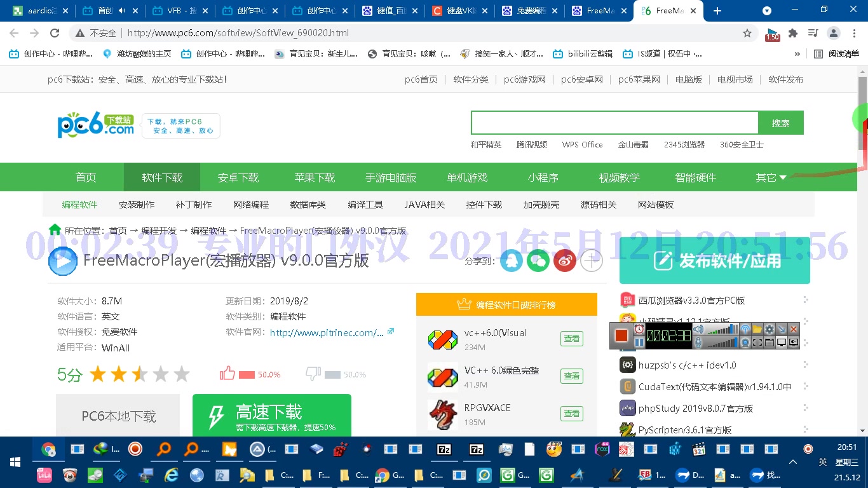Open the phpStudy 2019v8.0.7官方版 link
Image resolution: width=868 pixels, height=488 pixels.
[x=696, y=409]
